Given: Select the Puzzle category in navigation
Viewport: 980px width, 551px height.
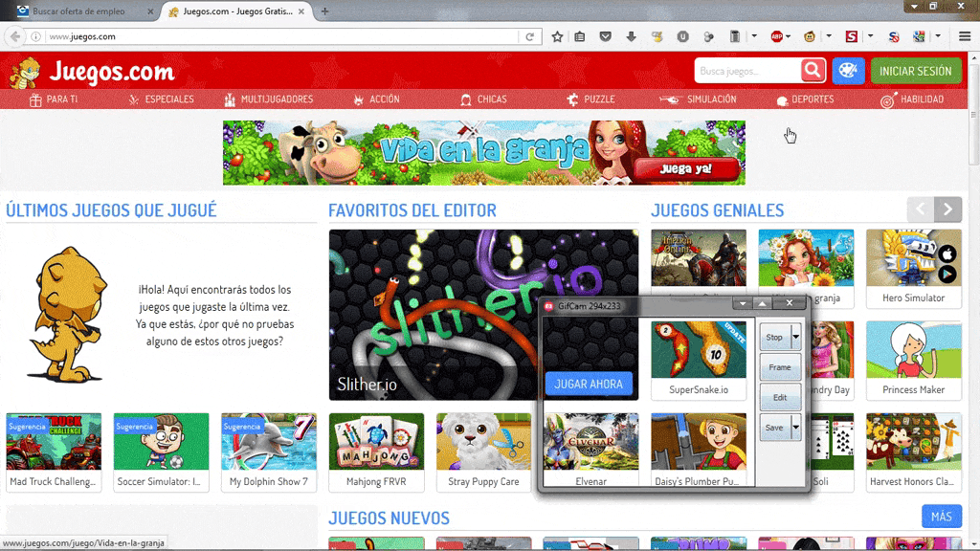Looking at the screenshot, I should [x=590, y=99].
